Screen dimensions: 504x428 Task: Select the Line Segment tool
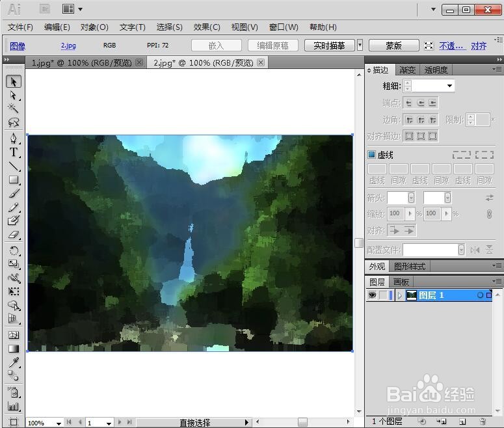14,166
